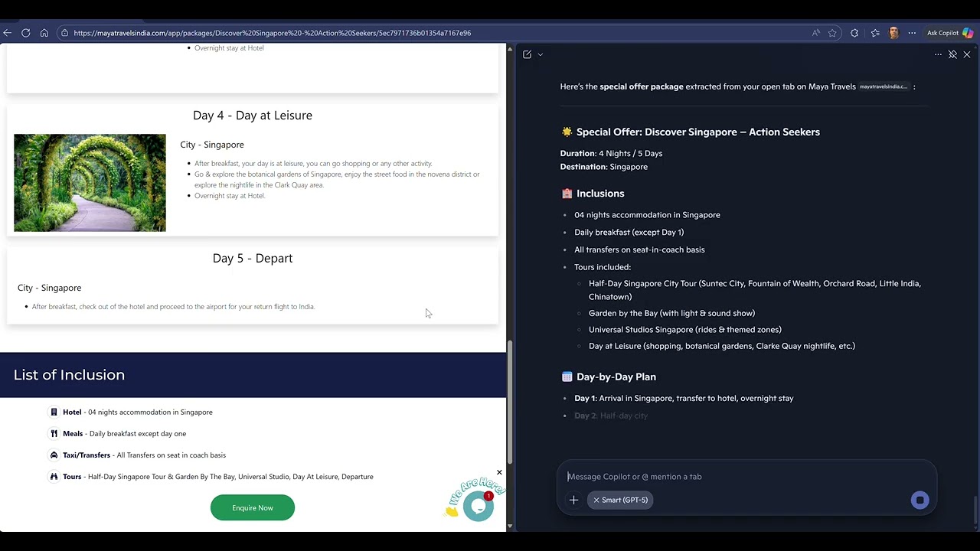This screenshot has width=980, height=551.
Task: Click 'All transfers on seat-in-coach basis' bullet
Action: click(x=639, y=249)
